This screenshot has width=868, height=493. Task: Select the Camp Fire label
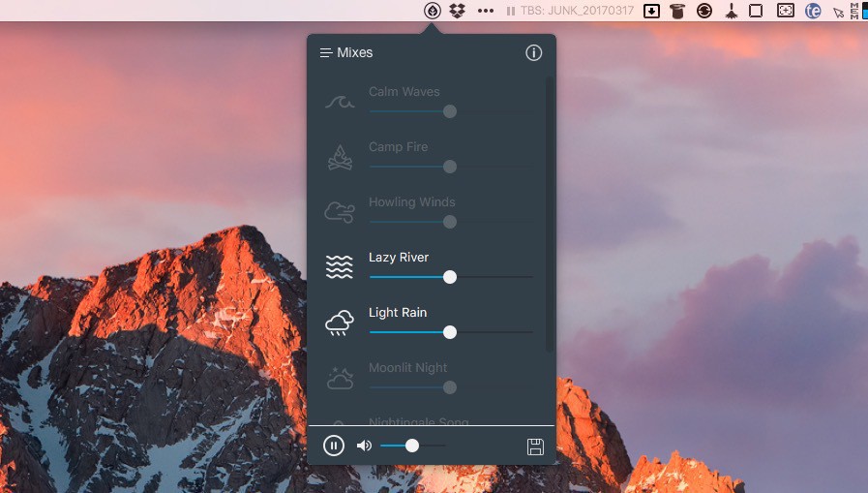[398, 147]
